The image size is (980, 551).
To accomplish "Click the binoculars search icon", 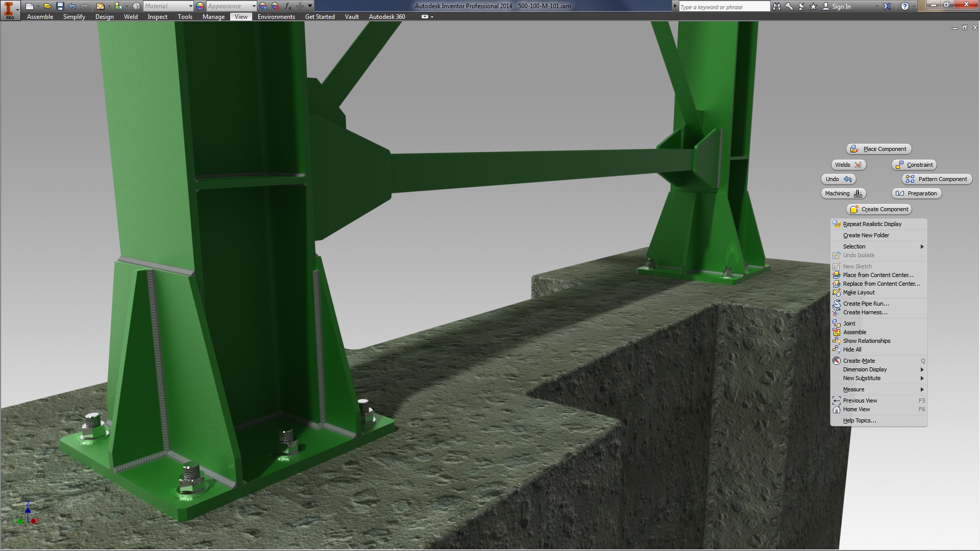I will pos(776,7).
